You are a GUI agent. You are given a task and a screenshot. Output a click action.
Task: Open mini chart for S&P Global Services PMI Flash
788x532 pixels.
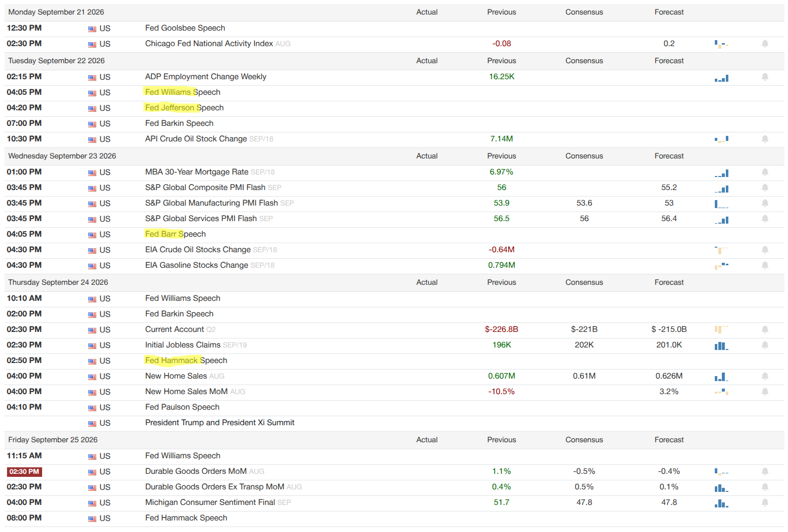pyautogui.click(x=721, y=220)
